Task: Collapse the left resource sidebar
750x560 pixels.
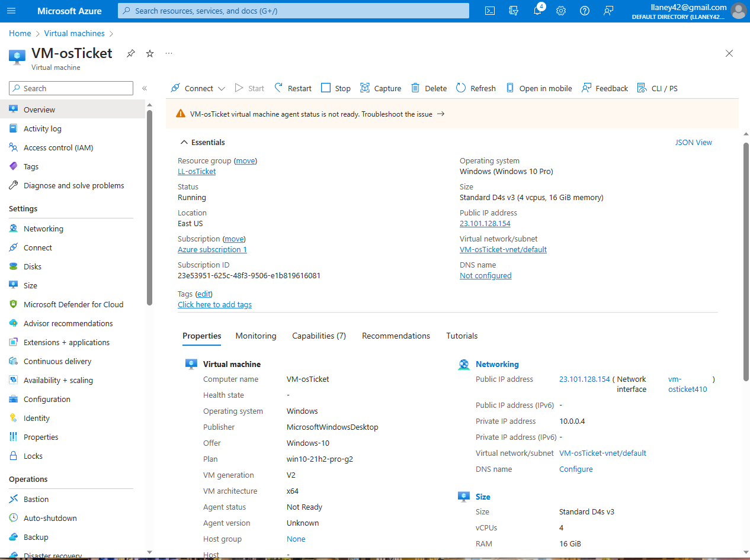Action: pyautogui.click(x=144, y=88)
